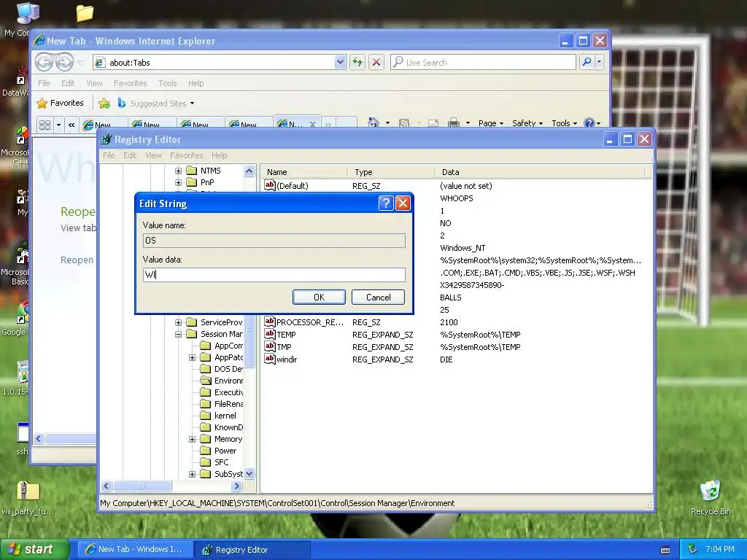
Task: Close the Edit String dialog with the red X
Action: pos(403,203)
